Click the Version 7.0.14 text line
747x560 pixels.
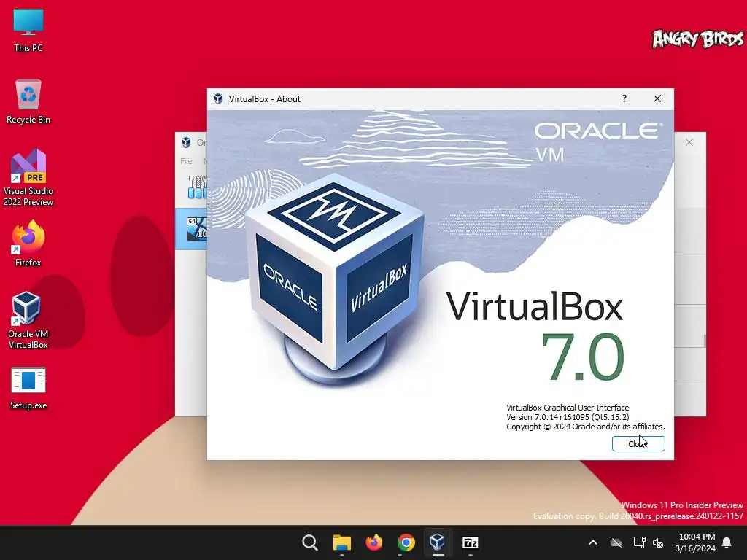568,417
